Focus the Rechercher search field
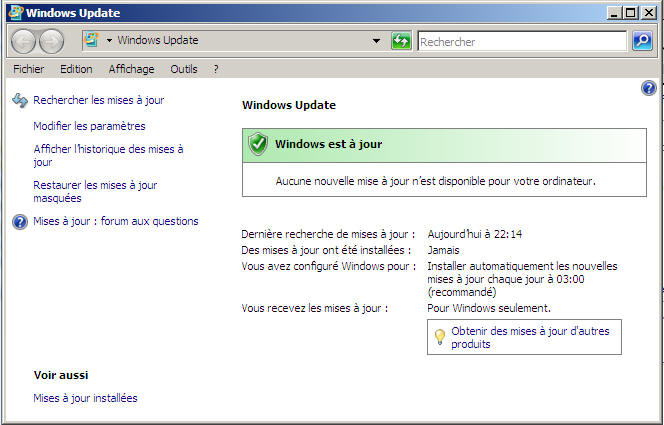This screenshot has width=664, height=425. pyautogui.click(x=522, y=41)
